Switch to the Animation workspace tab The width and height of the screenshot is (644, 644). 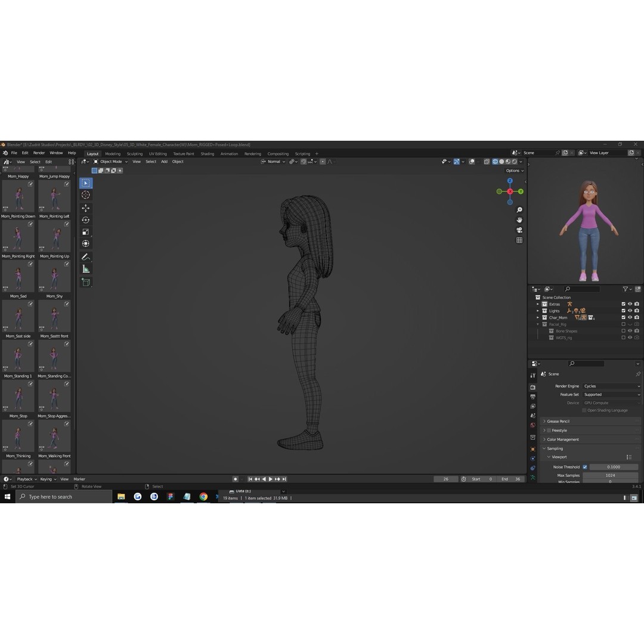pyautogui.click(x=229, y=154)
